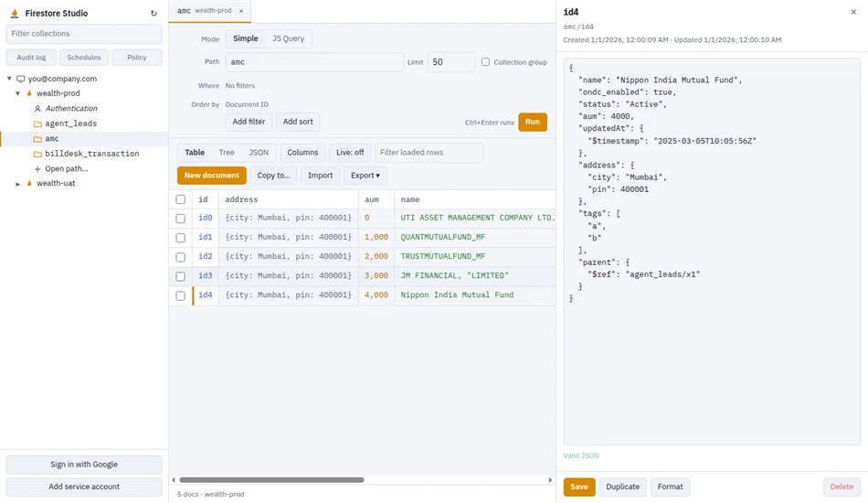Open document link id3 in table
This screenshot has height=503, width=868.
click(x=206, y=275)
